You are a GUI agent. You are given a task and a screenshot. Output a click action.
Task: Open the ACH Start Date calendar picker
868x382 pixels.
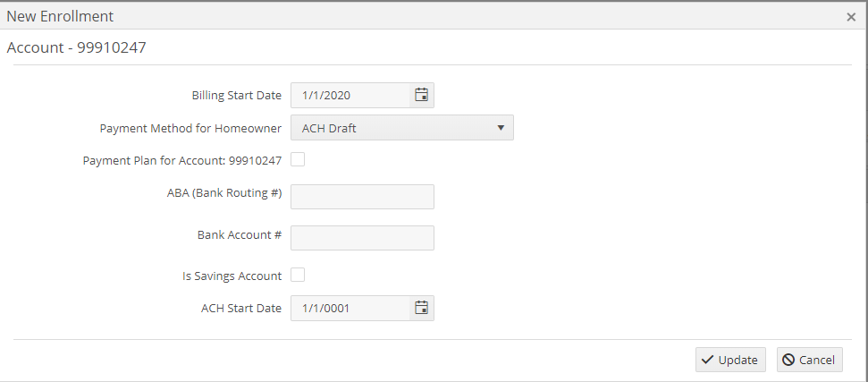421,308
